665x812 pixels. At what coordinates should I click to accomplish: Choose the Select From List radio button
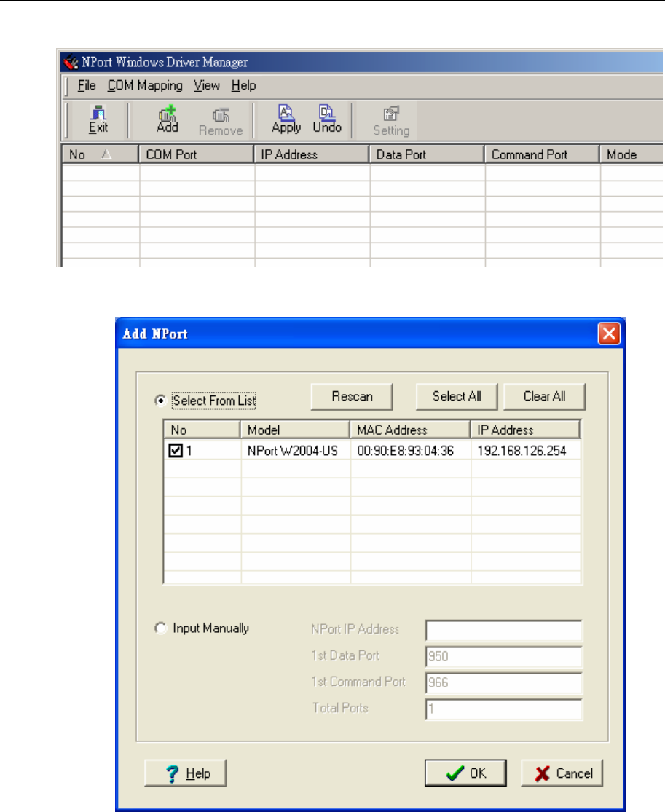click(x=160, y=401)
